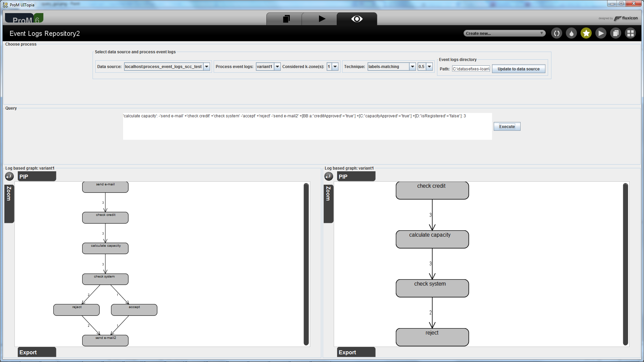
Task: Select the 'check system' node in left graph
Action: [105, 279]
